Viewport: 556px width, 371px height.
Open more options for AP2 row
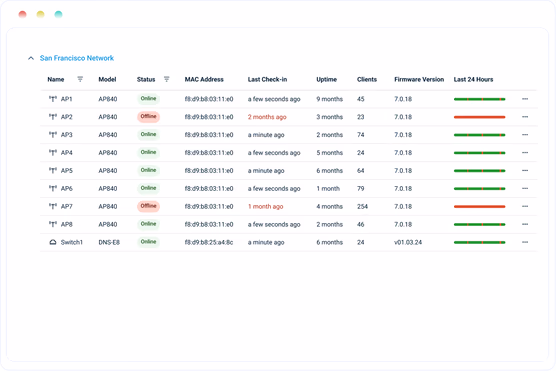coord(525,117)
